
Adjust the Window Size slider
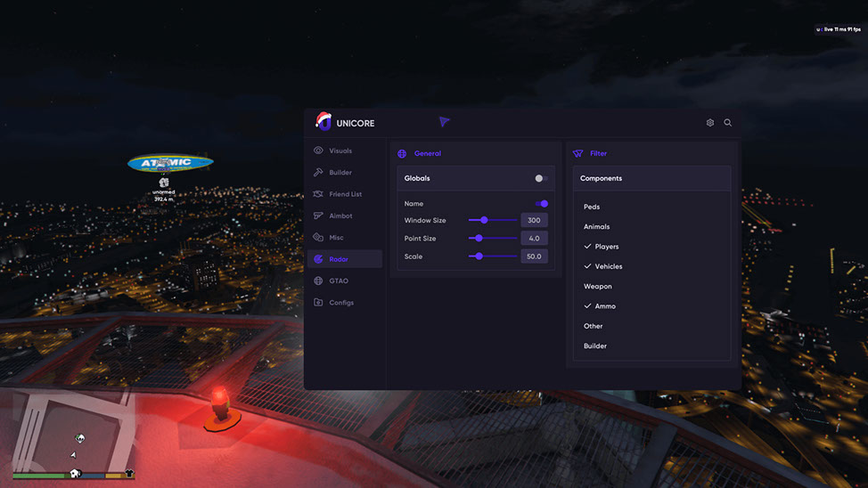click(x=493, y=220)
